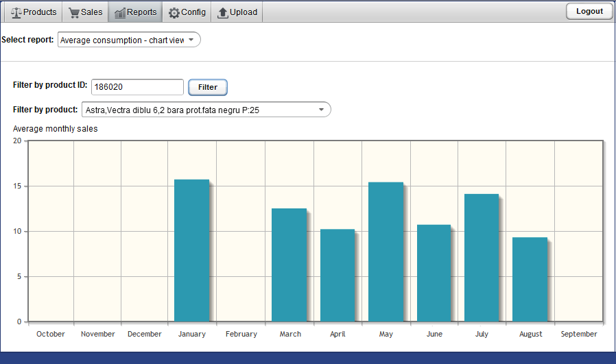Click the February axis label
This screenshot has height=364, width=616.
241,334
